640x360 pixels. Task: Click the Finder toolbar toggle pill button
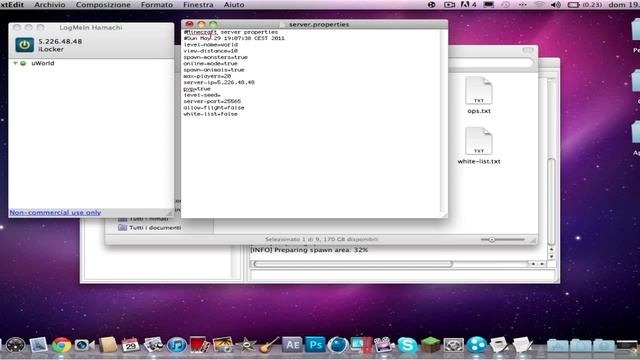point(528,50)
